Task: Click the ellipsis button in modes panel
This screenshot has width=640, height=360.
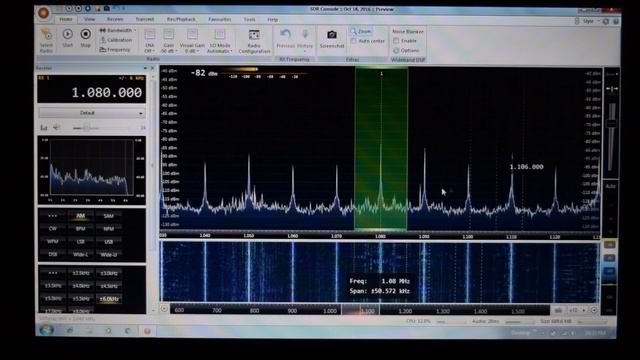Action: click(x=53, y=216)
